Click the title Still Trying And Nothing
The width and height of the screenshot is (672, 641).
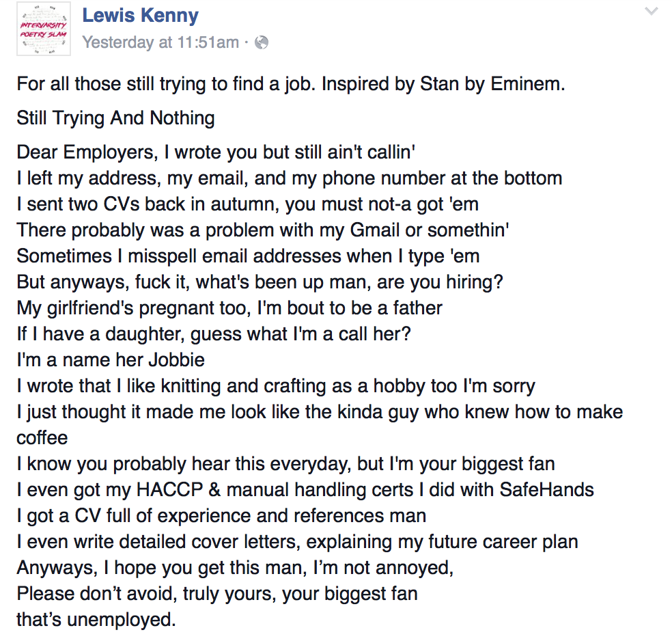tap(115, 118)
